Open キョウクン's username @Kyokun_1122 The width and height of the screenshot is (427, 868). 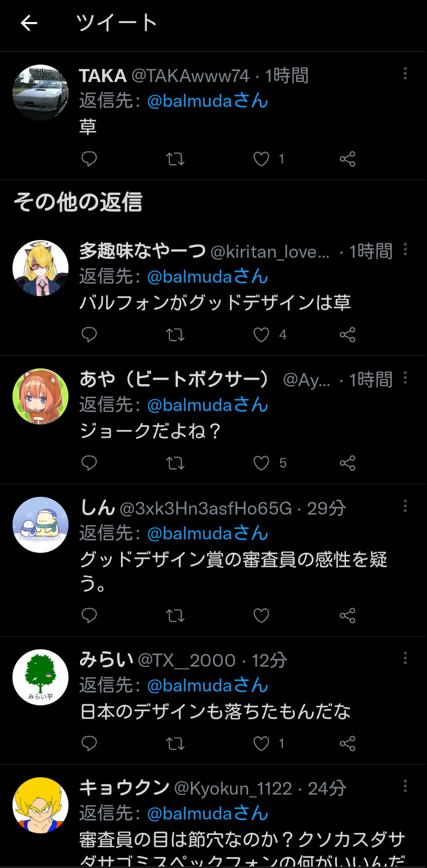pyautogui.click(x=233, y=789)
